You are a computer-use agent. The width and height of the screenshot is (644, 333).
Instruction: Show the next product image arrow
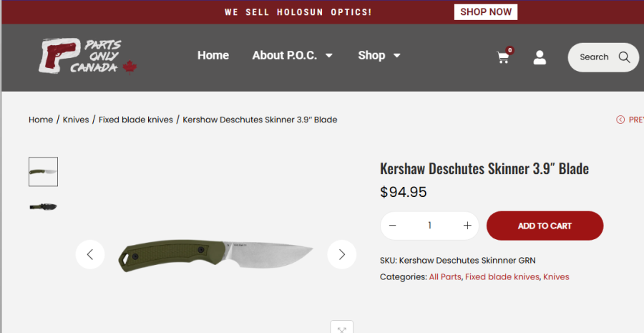pyautogui.click(x=341, y=254)
